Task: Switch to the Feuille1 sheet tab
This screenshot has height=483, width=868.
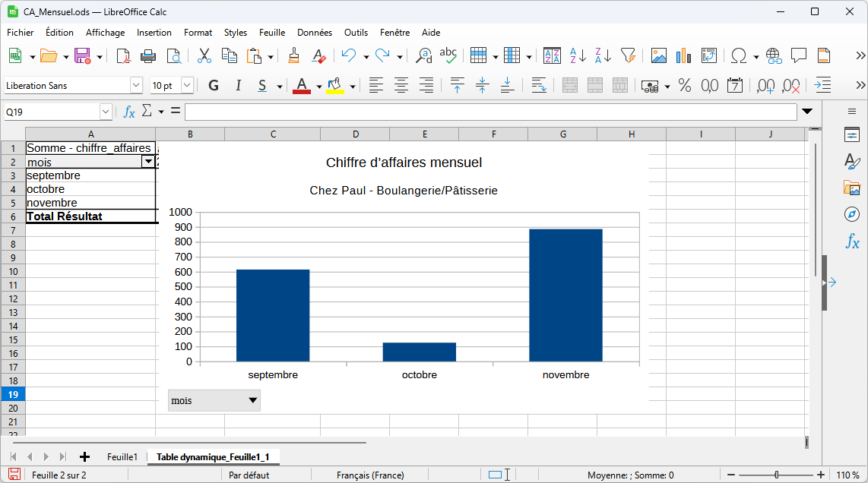Action: [x=122, y=456]
